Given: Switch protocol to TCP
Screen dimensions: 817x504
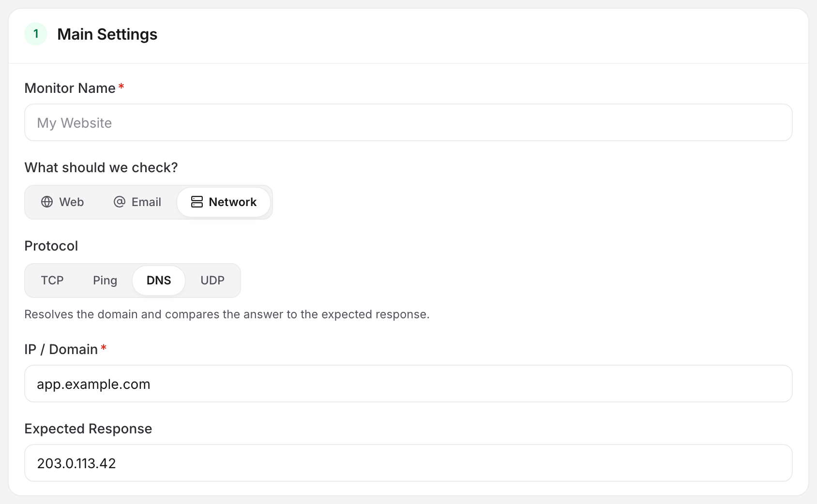Looking at the screenshot, I should click(x=52, y=281).
